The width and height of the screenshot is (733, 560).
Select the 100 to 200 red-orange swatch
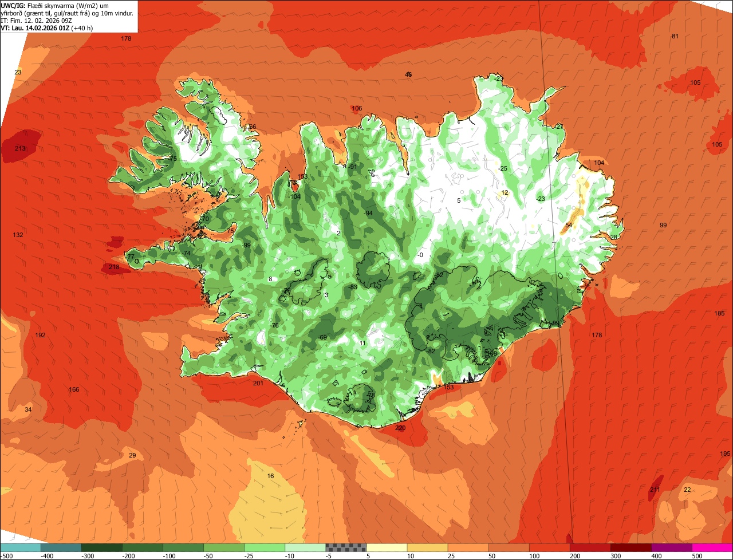[x=549, y=547]
